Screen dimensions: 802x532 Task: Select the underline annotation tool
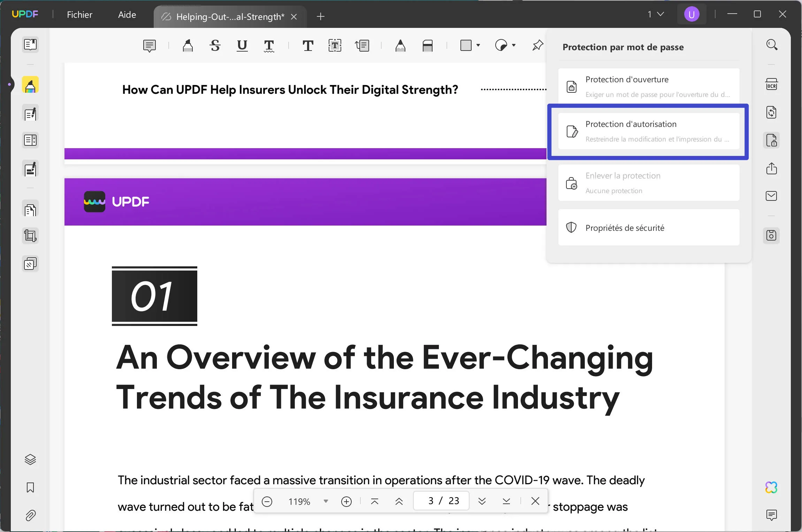click(x=242, y=46)
